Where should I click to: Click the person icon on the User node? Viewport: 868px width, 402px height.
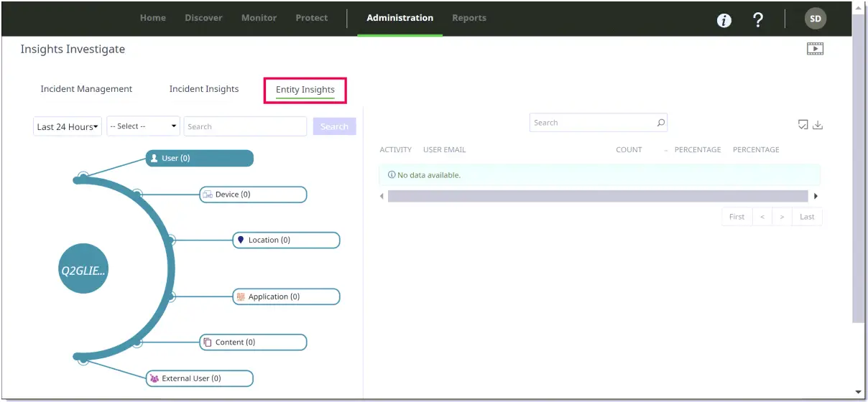click(x=154, y=158)
